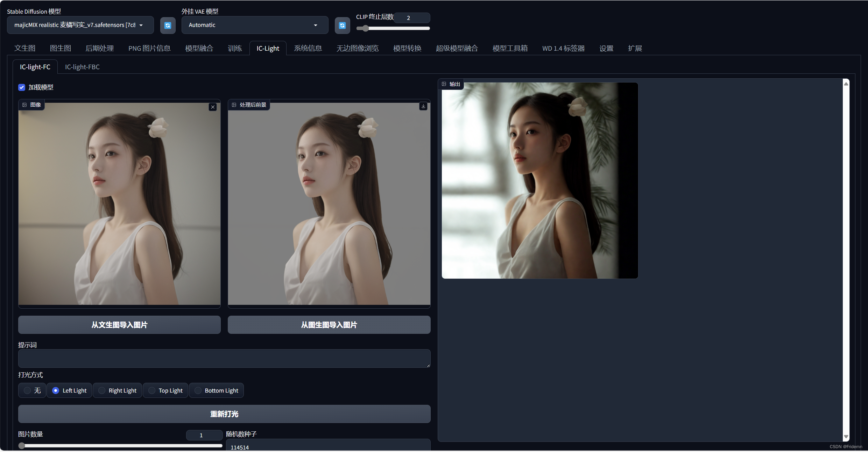Open the Stable Diffusion model dropdown

tap(80, 25)
